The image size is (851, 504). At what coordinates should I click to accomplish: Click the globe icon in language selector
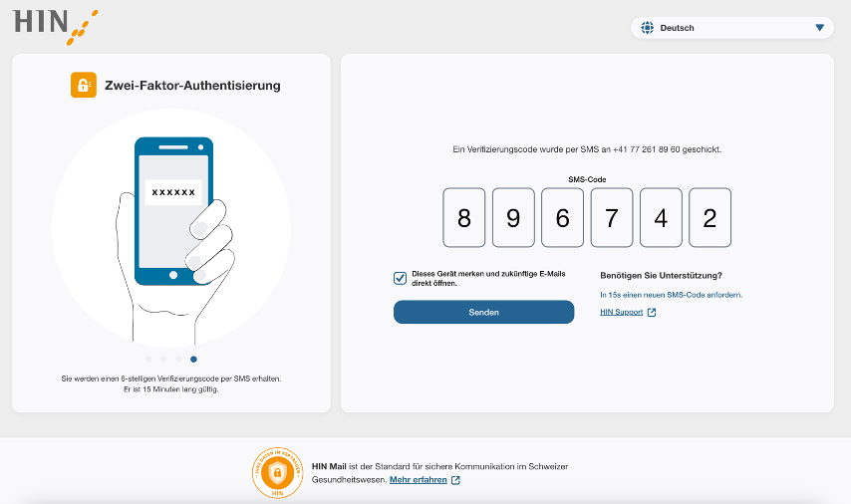(647, 28)
